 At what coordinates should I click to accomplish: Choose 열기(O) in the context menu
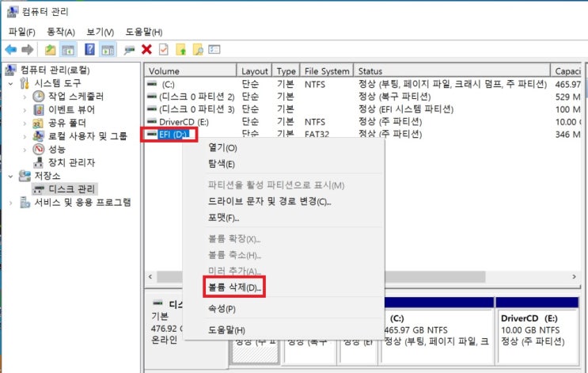[x=222, y=147]
